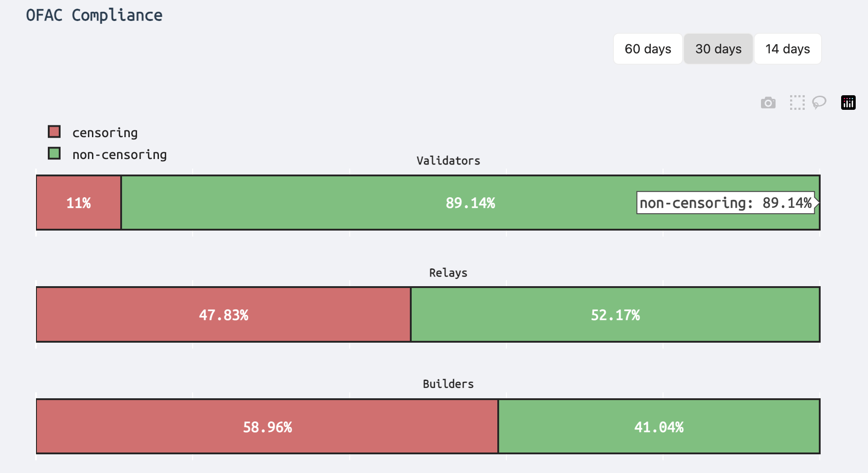Activate the box select tool
The height and width of the screenshot is (473, 868).
(797, 103)
